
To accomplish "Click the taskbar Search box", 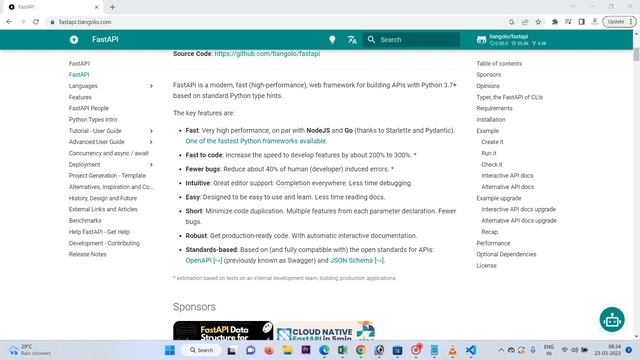I will [201, 350].
